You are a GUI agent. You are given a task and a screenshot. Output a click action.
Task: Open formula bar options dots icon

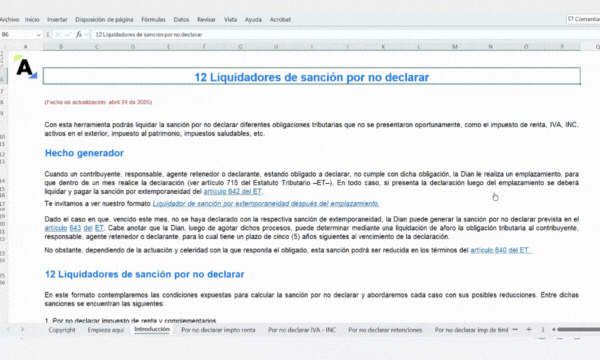(48, 34)
